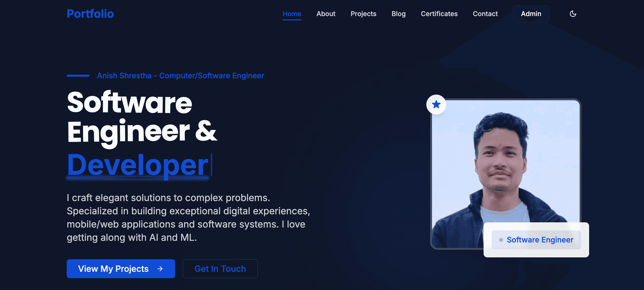644x290 pixels.
Task: View the Certificates page
Action: pos(439,14)
